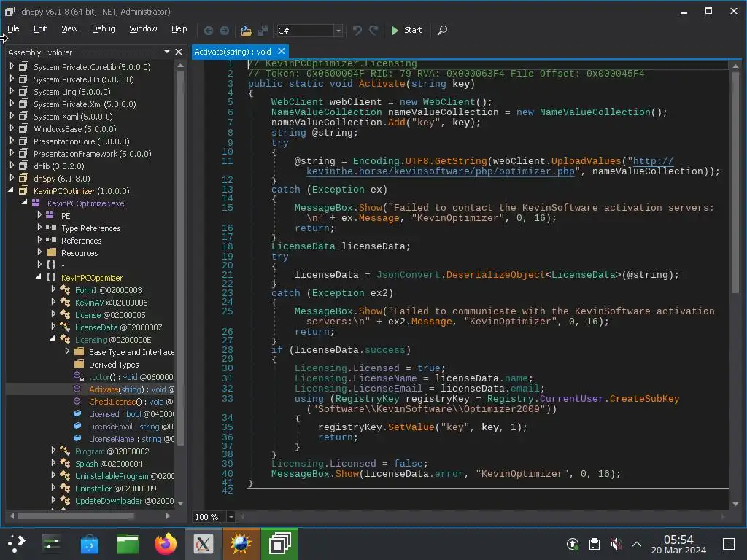Collapse the Licensing @0200000E class
The image size is (747, 560).
pyautogui.click(x=53, y=338)
